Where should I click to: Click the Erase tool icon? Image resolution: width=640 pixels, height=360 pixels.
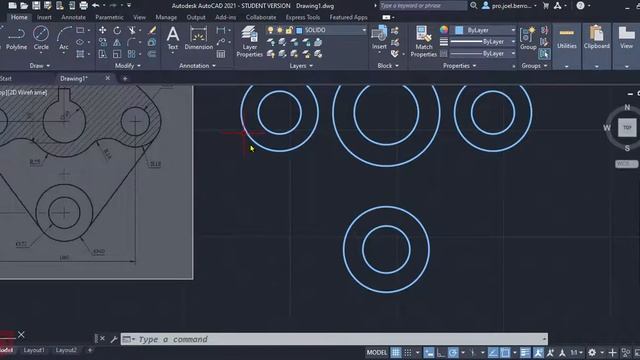pos(152,31)
